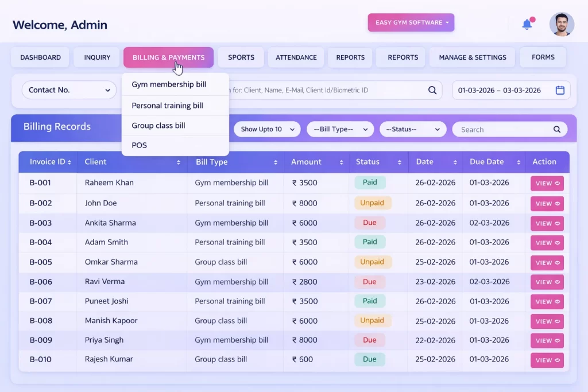Open the Bill Type filter dropdown
588x392 pixels.
click(340, 129)
